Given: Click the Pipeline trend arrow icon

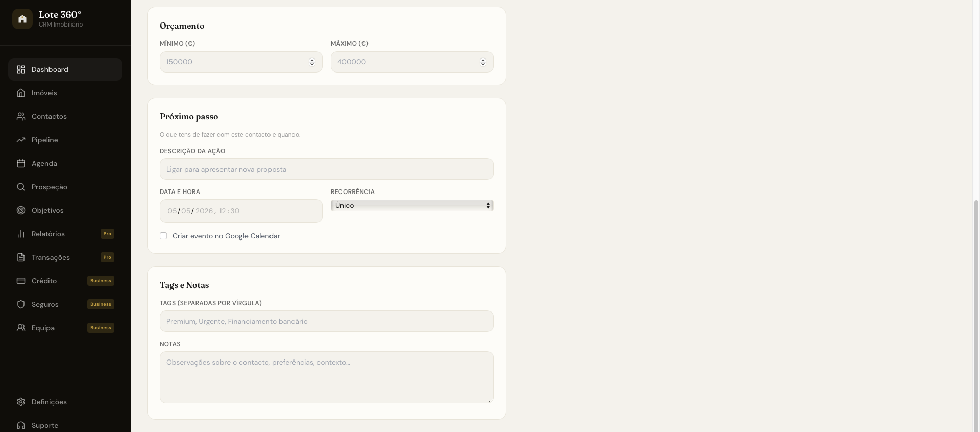Looking at the screenshot, I should [21, 140].
